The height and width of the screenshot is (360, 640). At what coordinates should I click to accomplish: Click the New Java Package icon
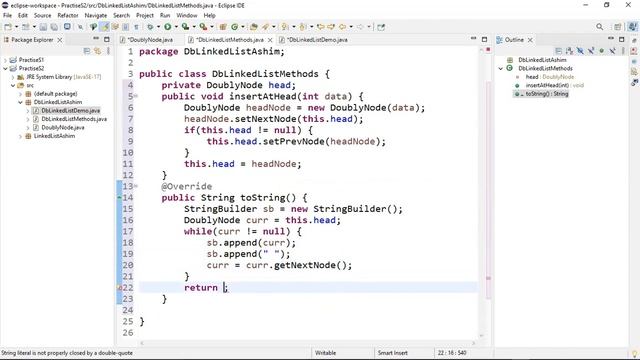coord(223,27)
